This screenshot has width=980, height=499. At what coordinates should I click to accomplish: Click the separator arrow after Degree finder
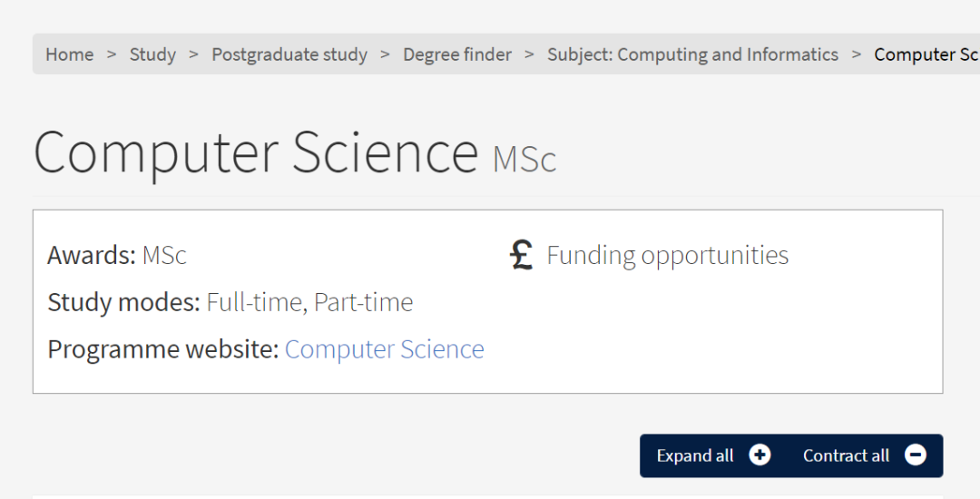(x=529, y=54)
